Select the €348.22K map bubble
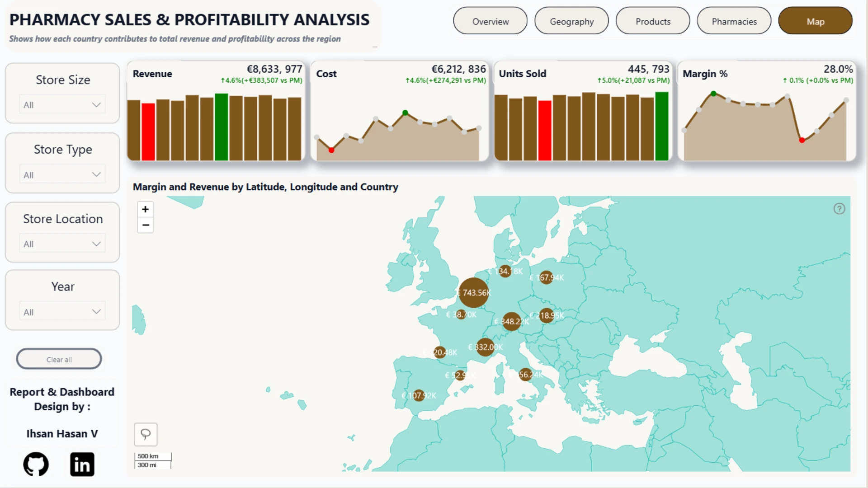 (x=511, y=321)
